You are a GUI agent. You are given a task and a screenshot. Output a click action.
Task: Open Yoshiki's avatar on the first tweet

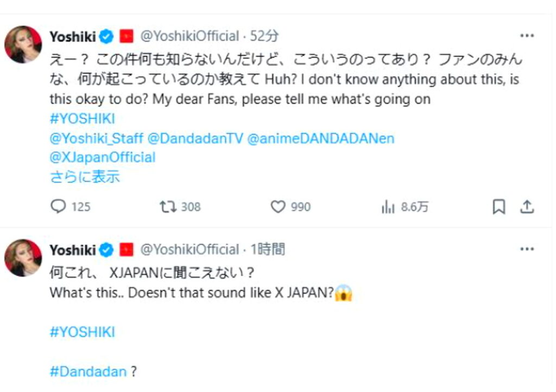[x=23, y=44]
